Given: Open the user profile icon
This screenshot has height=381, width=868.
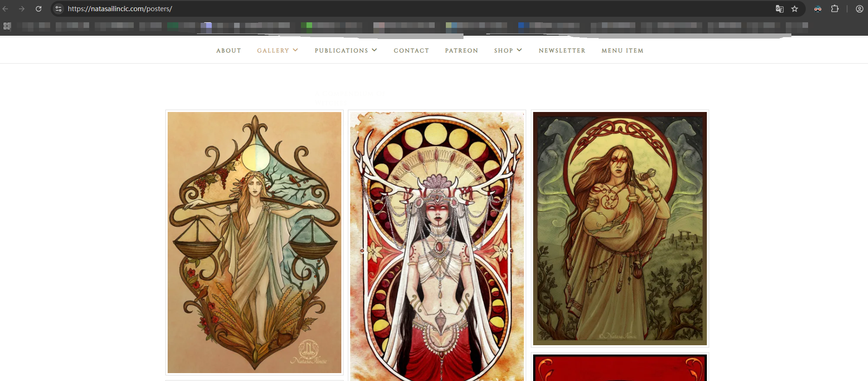Looking at the screenshot, I should pyautogui.click(x=859, y=9).
